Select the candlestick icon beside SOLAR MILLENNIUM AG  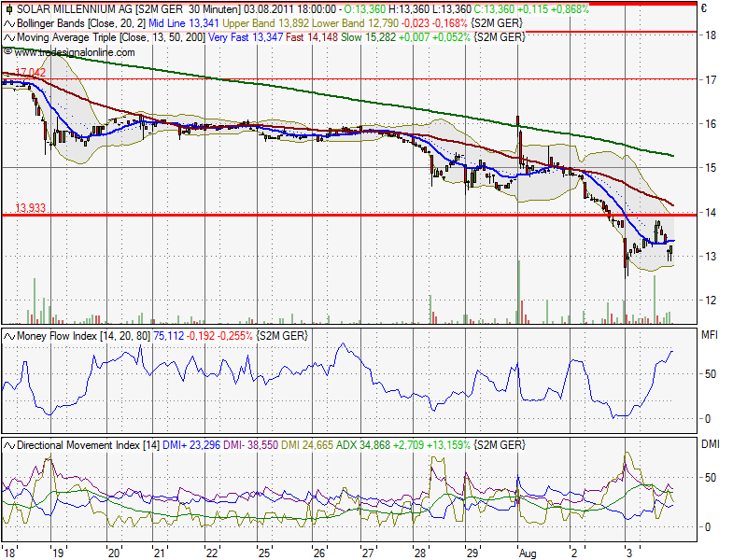tap(8, 8)
